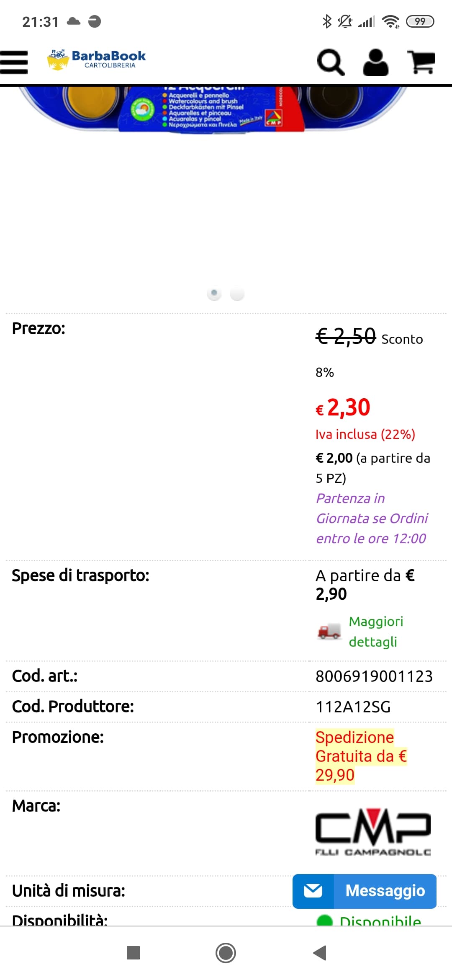Image resolution: width=452 pixels, height=980 pixels.
Task: Open the search magnifier icon
Action: click(x=331, y=62)
